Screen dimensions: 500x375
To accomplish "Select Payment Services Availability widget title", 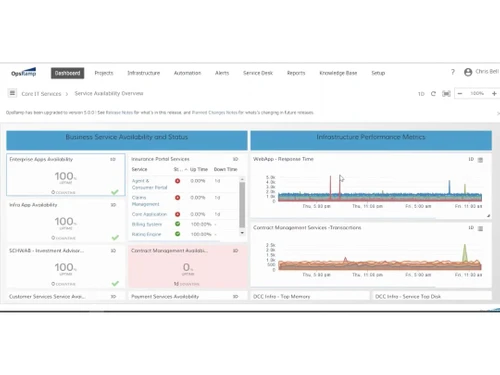I will (x=165, y=296).
